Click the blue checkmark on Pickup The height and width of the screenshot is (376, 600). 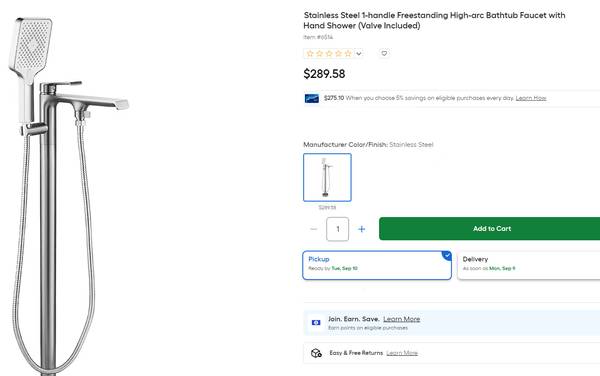[x=447, y=255]
